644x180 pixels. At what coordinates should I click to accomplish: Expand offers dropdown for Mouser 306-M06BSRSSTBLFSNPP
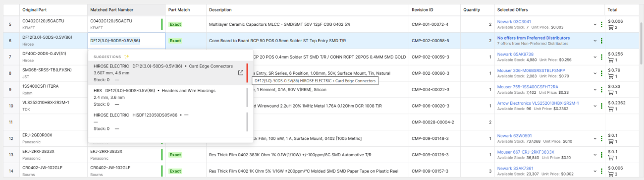(595, 73)
